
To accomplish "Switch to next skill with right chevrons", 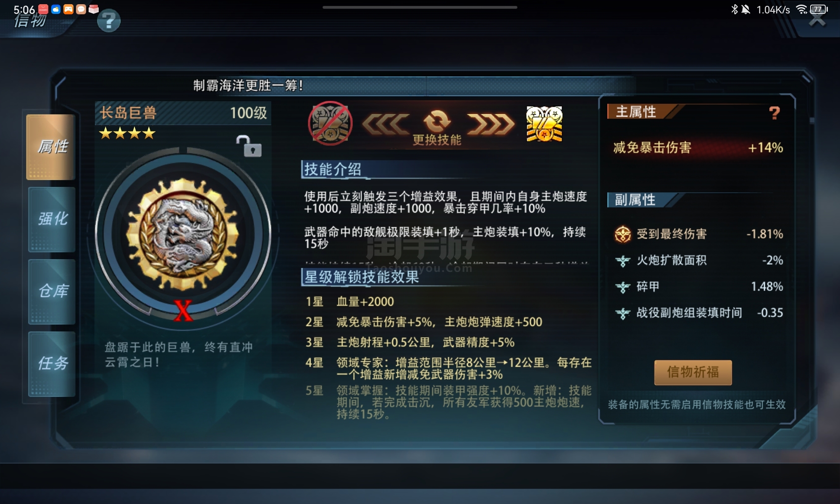I will tap(491, 124).
